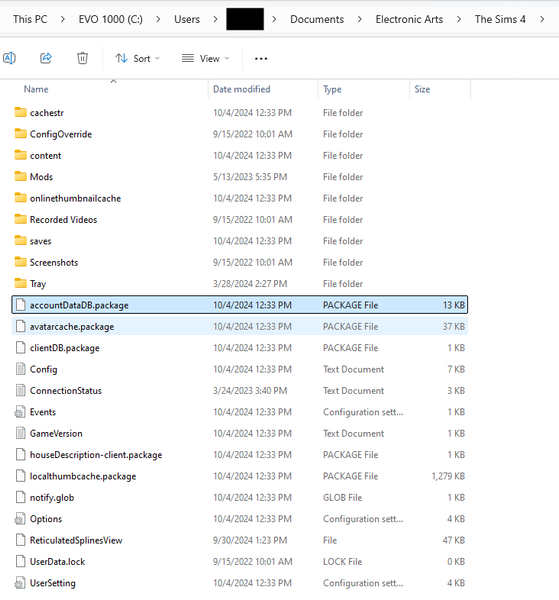Select the Config text document icon
Viewport: 559px width, 600px height.
21,369
